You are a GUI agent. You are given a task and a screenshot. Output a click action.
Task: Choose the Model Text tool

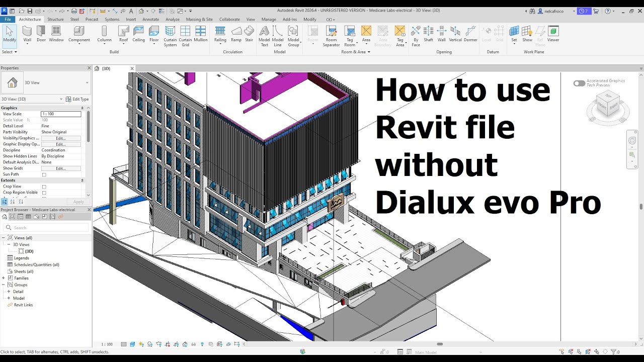click(264, 36)
